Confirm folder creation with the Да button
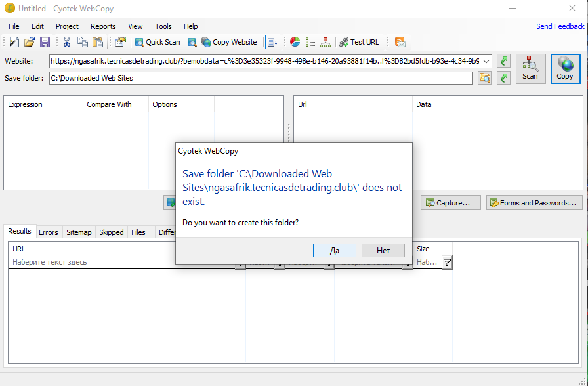This screenshot has width=588, height=386. (x=335, y=251)
